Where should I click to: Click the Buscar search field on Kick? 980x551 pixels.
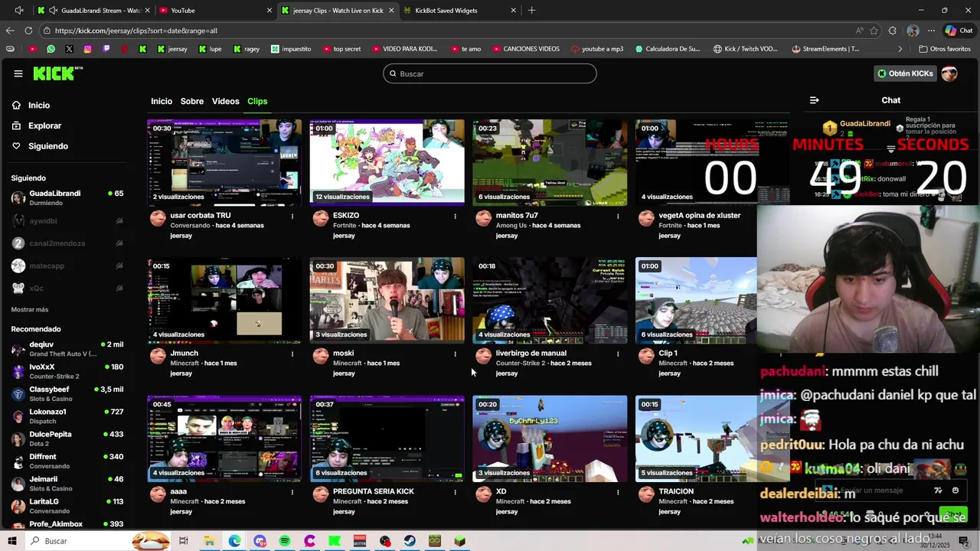pos(490,73)
